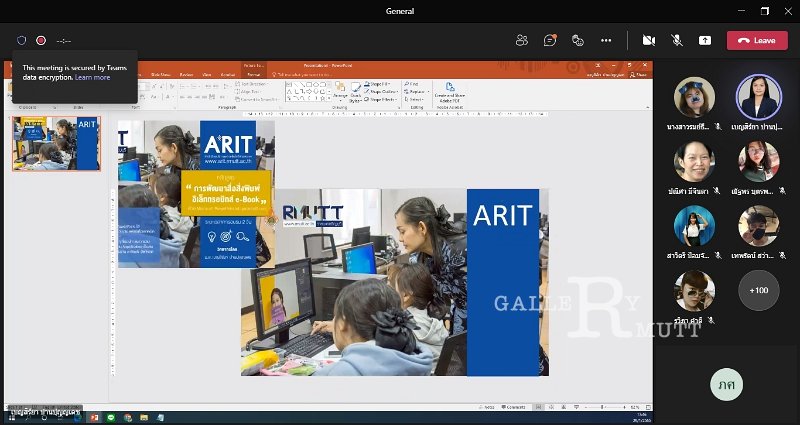Toggle Comments pane in PowerPoint status bar
The height and width of the screenshot is (425, 800).
point(514,407)
